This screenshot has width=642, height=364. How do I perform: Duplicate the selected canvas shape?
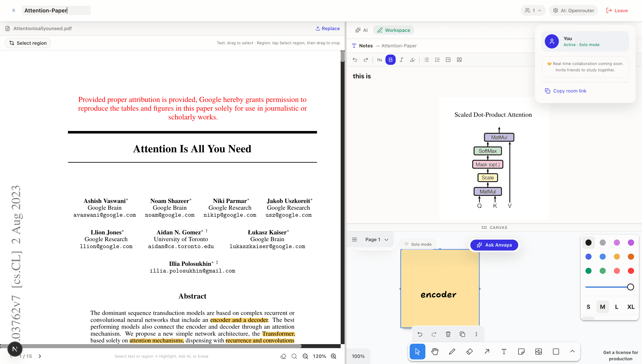pyautogui.click(x=462, y=334)
